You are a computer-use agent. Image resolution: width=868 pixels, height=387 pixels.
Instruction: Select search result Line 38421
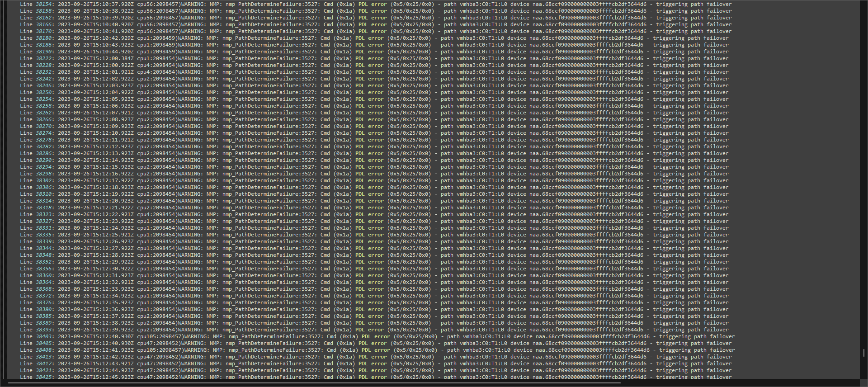click(x=376, y=370)
